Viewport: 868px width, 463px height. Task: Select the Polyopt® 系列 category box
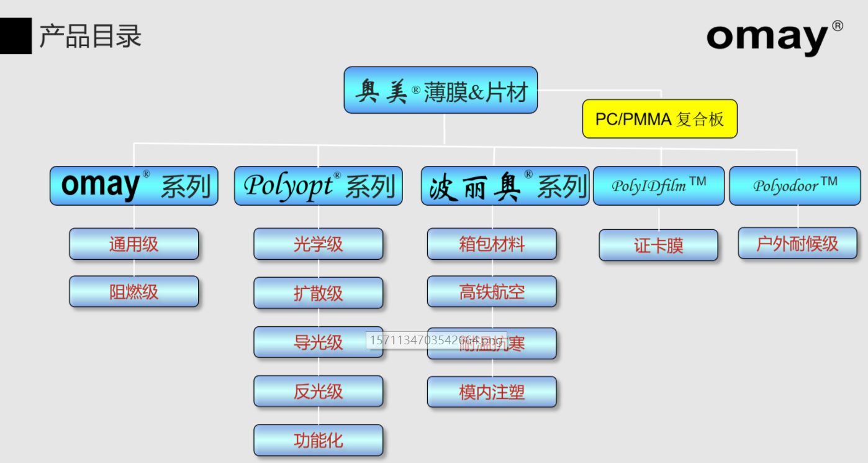(318, 185)
